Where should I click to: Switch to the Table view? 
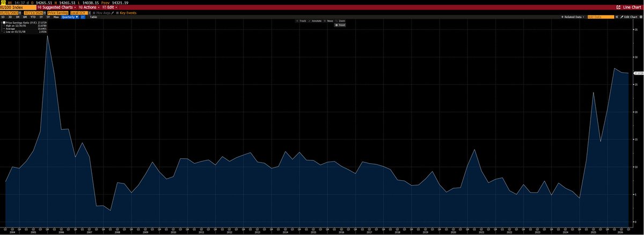point(93,17)
